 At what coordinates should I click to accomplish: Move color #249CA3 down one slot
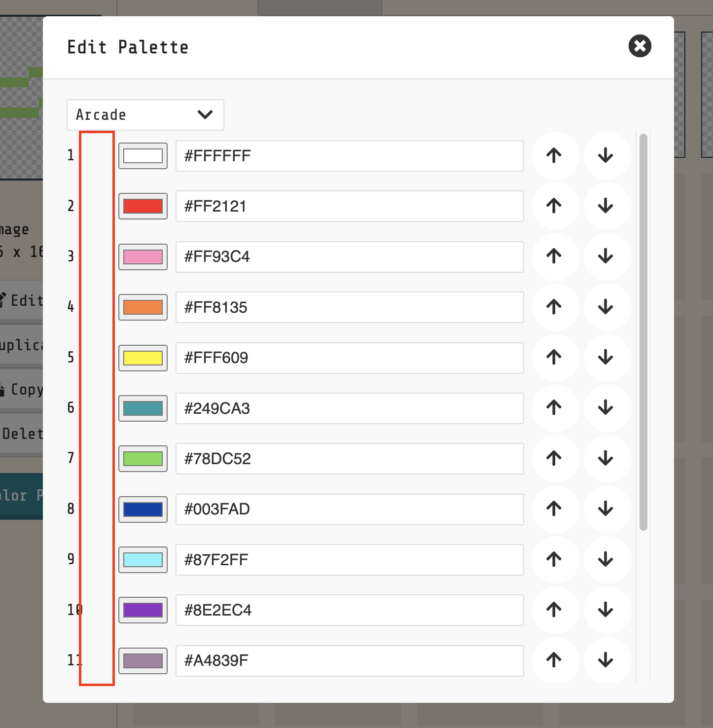click(606, 408)
